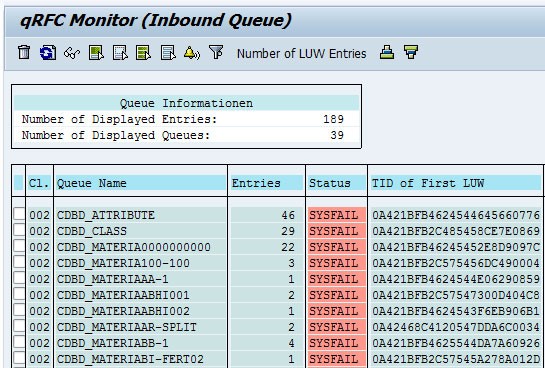Screen dimensions: 545x368
Task: Click the Status column header
Action: click(x=330, y=183)
